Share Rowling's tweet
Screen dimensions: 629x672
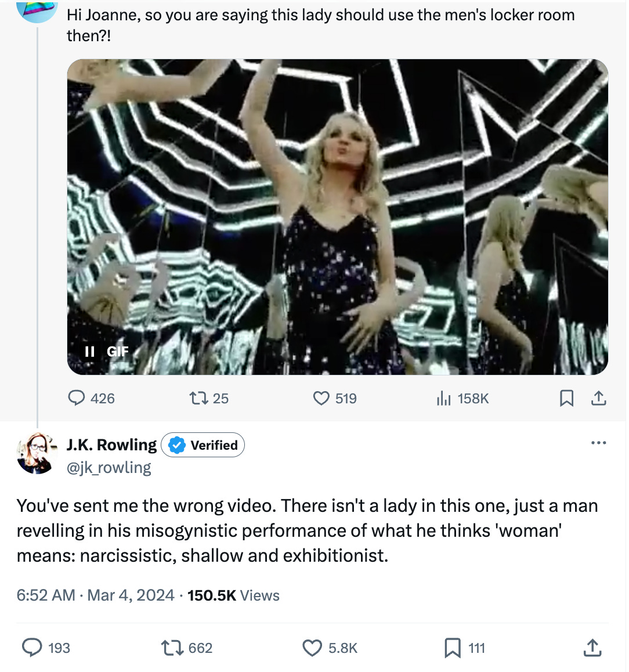(x=592, y=648)
